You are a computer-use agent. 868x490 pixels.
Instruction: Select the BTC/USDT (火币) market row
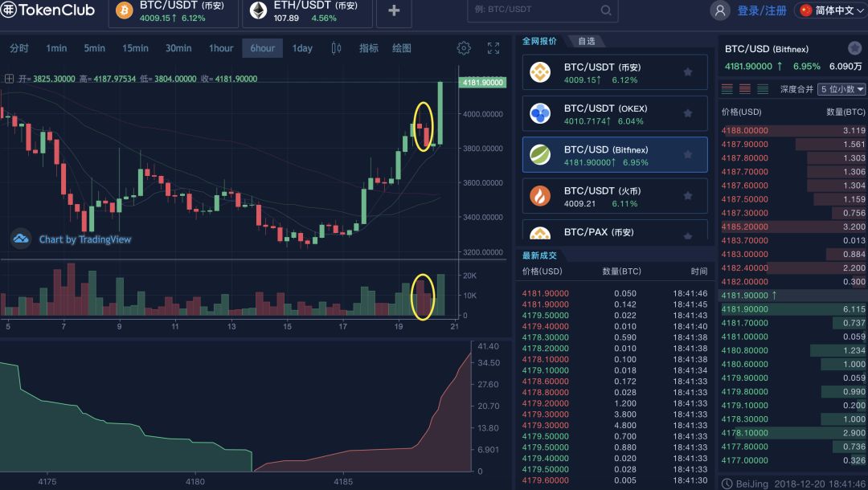pos(615,196)
